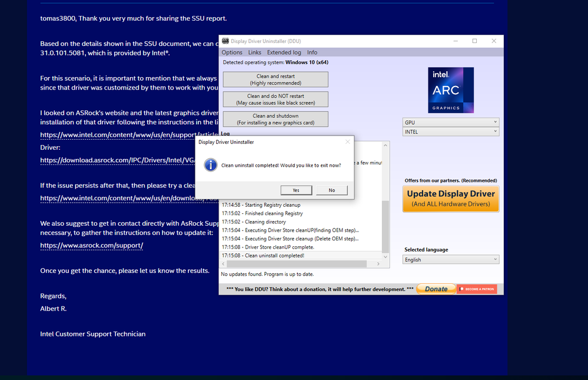Open the GPU device type dropdown
Image resolution: width=588 pixels, height=380 pixels.
(x=451, y=123)
